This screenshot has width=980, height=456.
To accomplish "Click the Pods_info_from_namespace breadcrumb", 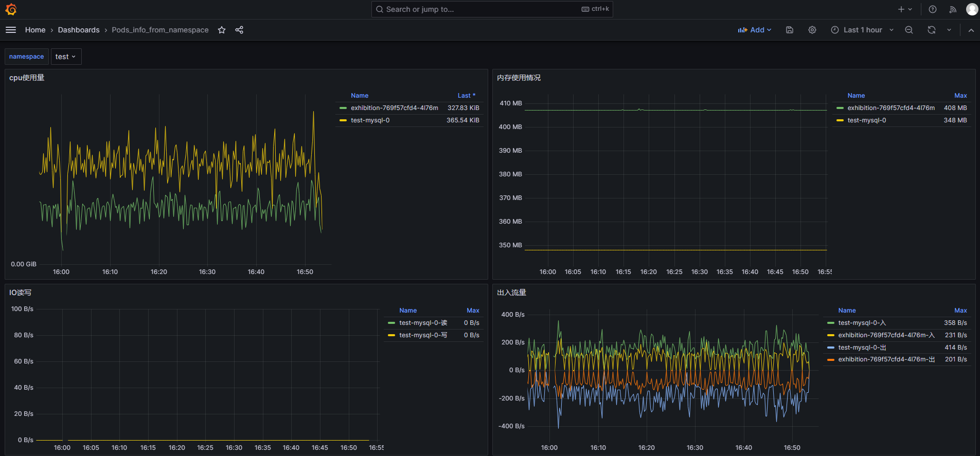I will tap(160, 30).
